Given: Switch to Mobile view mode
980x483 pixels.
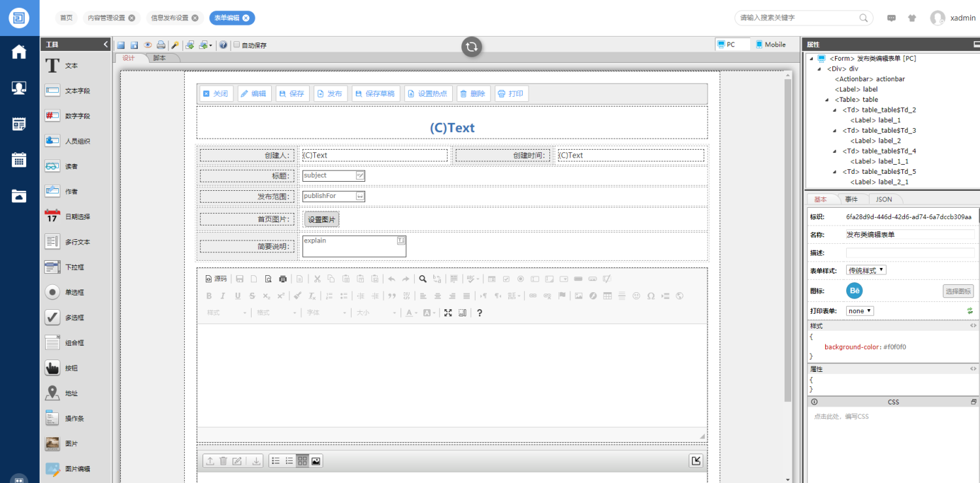Looking at the screenshot, I should point(771,44).
